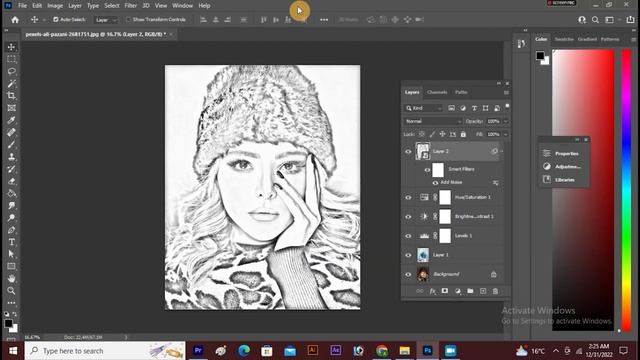640x360 pixels.
Task: Open the Layers panel menu
Action: click(x=506, y=93)
